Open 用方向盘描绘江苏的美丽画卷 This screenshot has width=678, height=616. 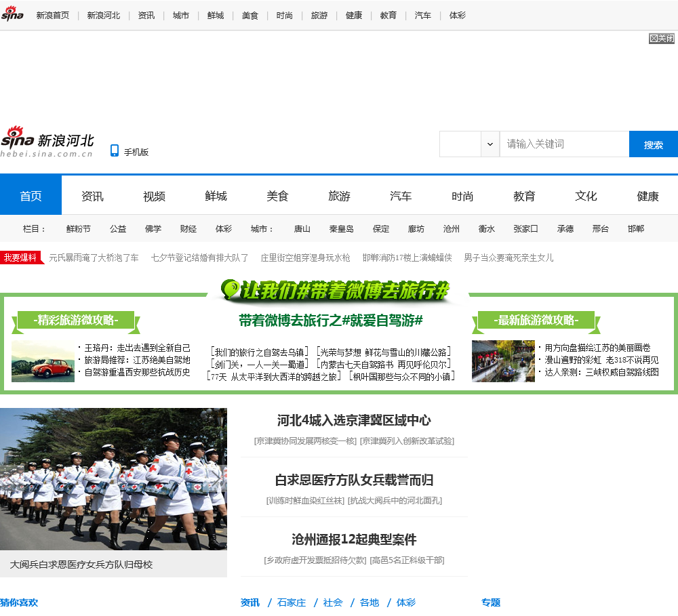click(597, 348)
